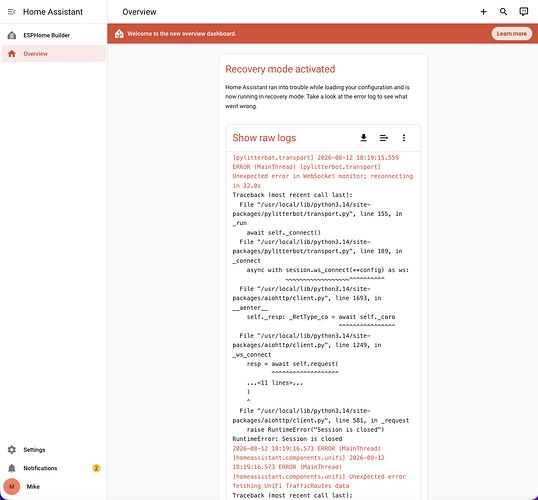Click the collapsed '11 lines' log marker
538x500 pixels.
pyautogui.click(x=274, y=383)
